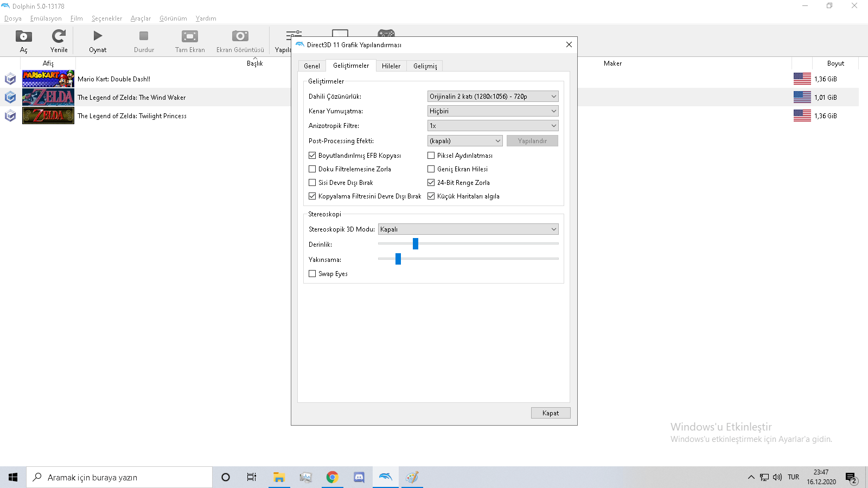868x488 pixels.
Task: Click the network icon in system tray
Action: pos(764,477)
